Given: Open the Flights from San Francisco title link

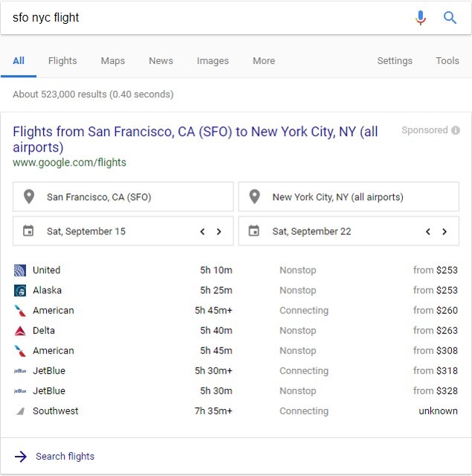Looking at the screenshot, I should 195,139.
